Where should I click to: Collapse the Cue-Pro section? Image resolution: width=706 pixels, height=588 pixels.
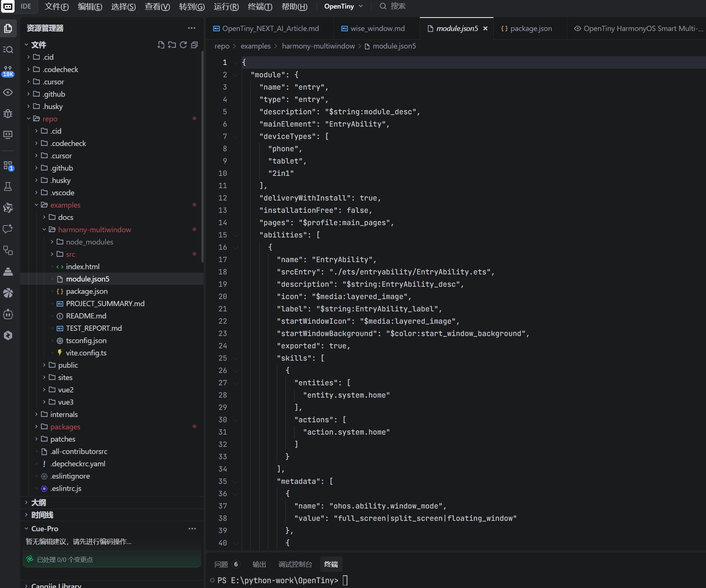coord(26,529)
